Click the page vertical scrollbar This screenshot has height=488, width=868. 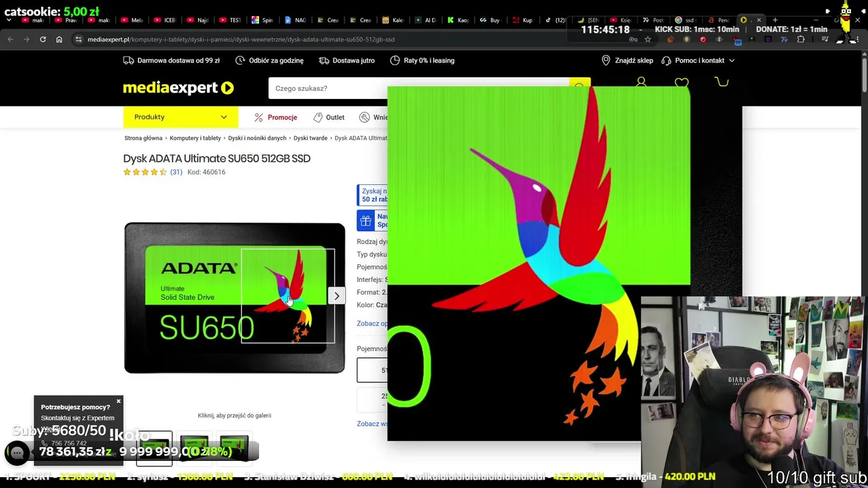864,75
